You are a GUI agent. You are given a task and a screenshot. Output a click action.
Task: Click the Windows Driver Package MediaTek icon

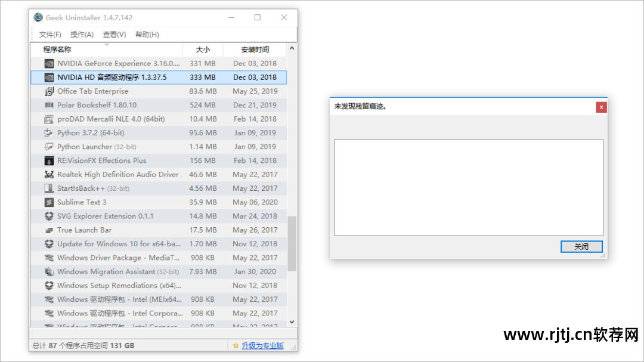pyautogui.click(x=49, y=258)
